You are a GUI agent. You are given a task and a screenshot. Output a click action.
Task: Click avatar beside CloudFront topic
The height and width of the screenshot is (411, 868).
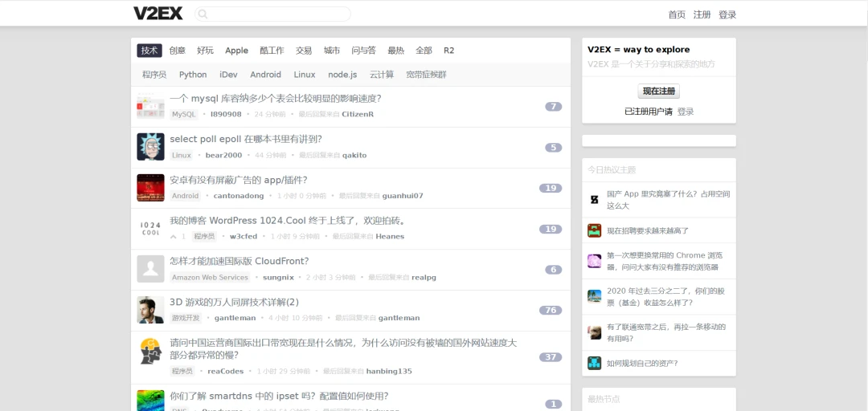click(150, 269)
